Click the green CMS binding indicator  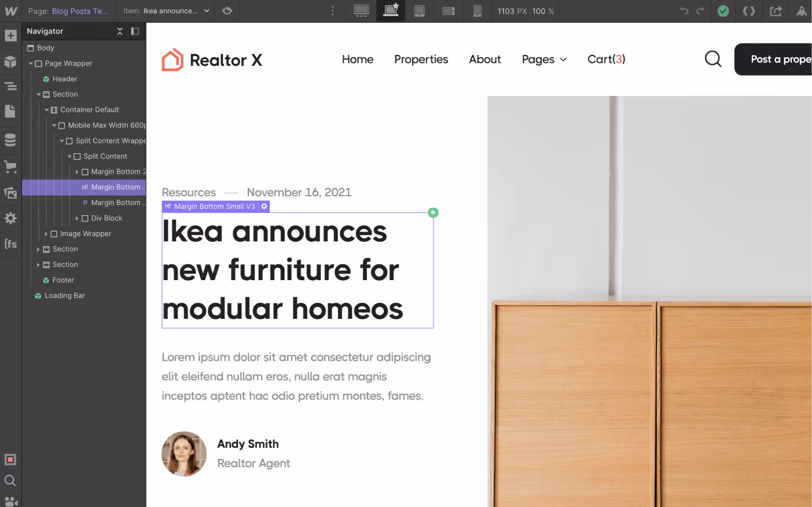click(x=433, y=212)
